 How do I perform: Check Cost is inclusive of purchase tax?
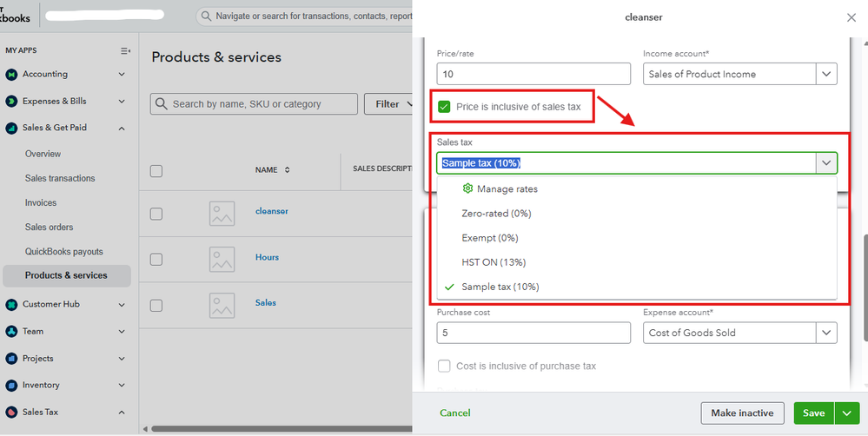click(444, 367)
